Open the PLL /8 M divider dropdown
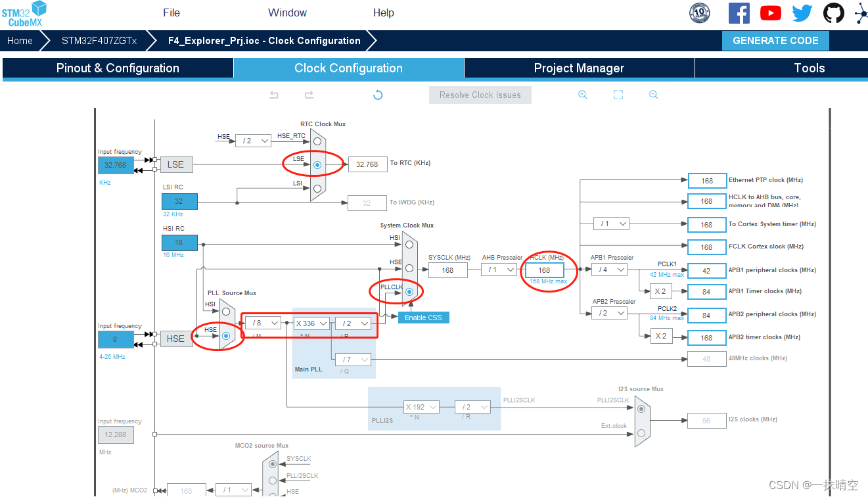Image resolution: width=868 pixels, height=497 pixels. click(263, 323)
